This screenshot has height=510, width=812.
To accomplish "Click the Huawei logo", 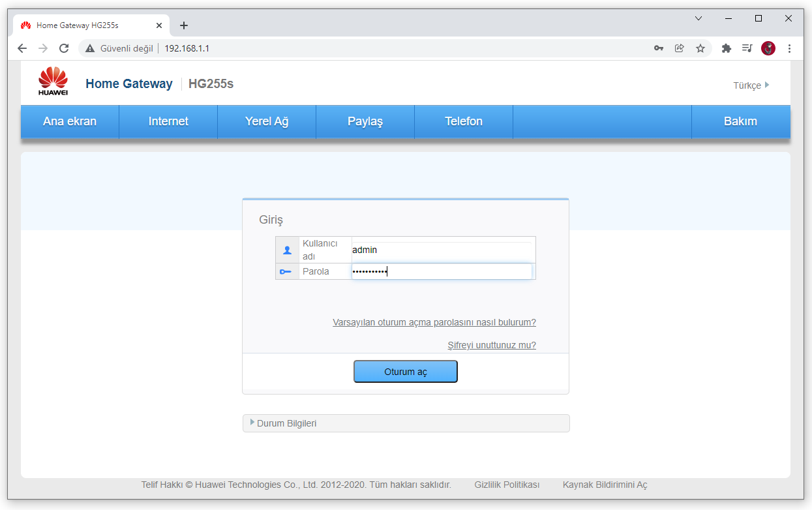I will point(53,82).
